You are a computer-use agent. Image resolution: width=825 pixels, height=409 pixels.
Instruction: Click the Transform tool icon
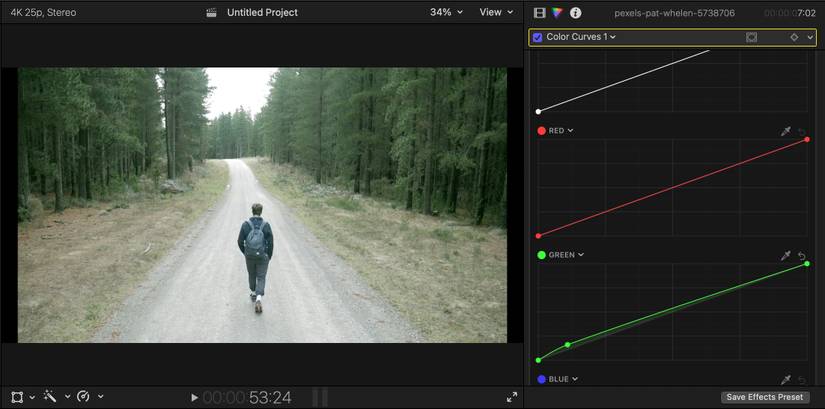tap(17, 396)
